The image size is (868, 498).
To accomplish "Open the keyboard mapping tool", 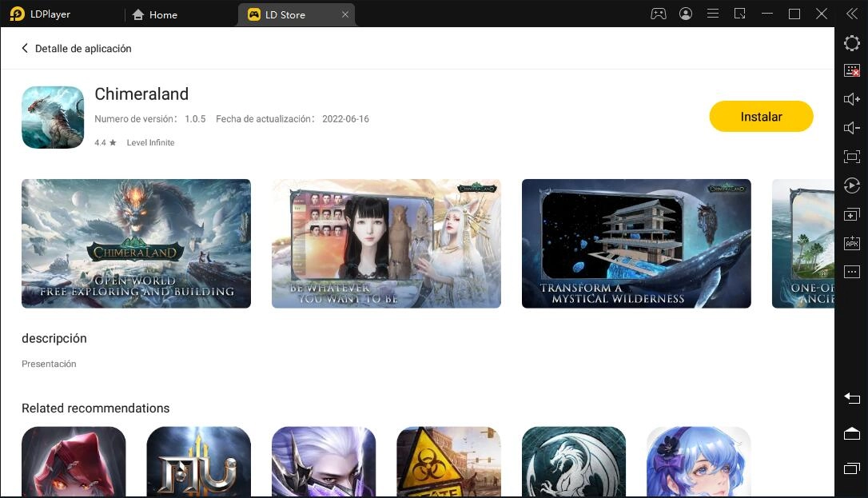I will point(852,70).
